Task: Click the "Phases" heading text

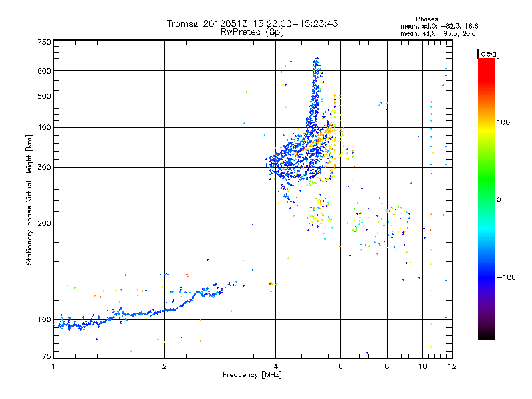Action: click(426, 19)
